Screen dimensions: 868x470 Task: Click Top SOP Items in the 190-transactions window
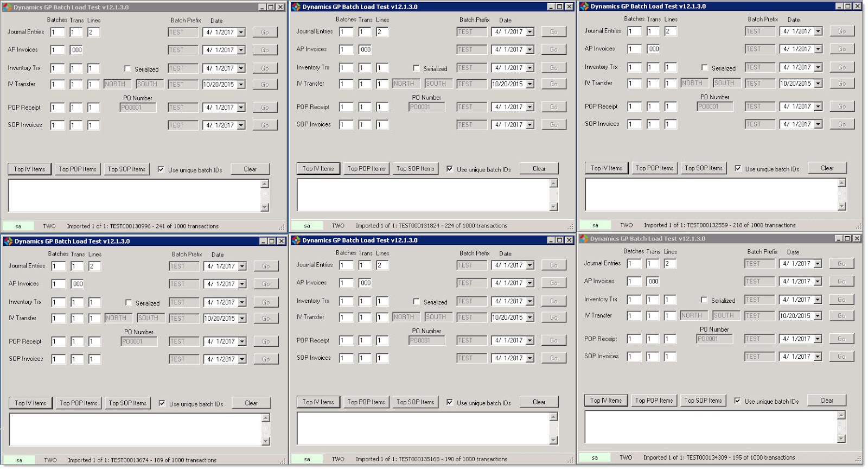[x=415, y=402]
